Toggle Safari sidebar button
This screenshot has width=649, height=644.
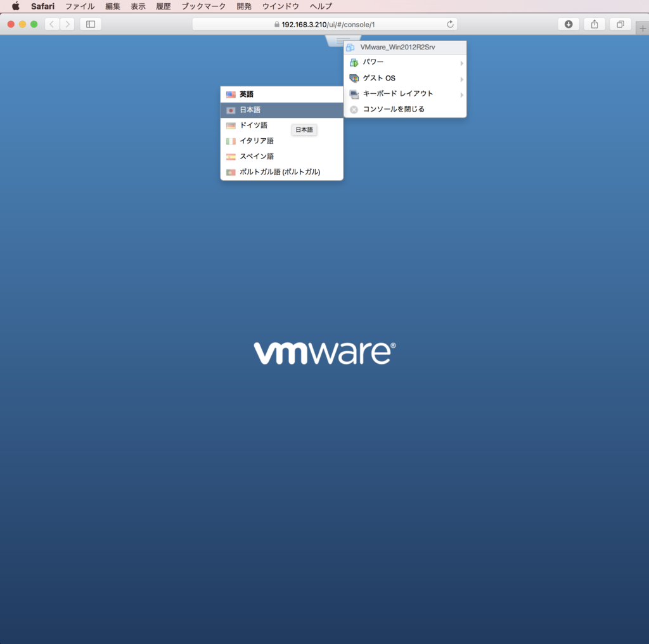click(x=91, y=25)
